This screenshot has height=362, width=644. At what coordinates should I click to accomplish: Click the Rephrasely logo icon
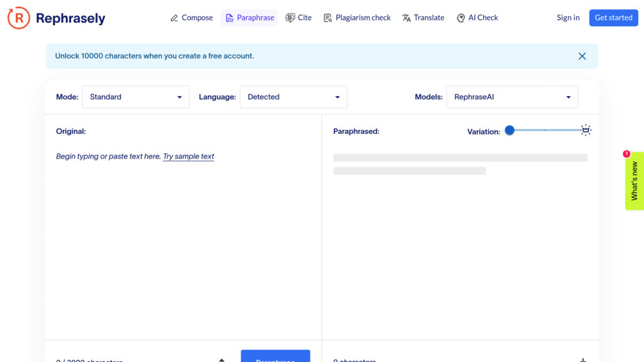pos(18,18)
